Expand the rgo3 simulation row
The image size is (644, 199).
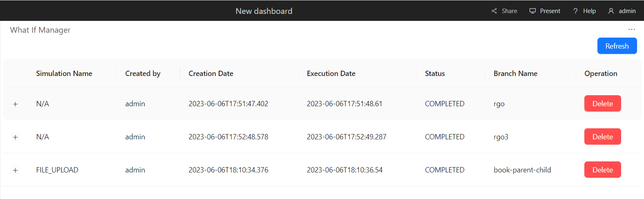[x=16, y=137]
